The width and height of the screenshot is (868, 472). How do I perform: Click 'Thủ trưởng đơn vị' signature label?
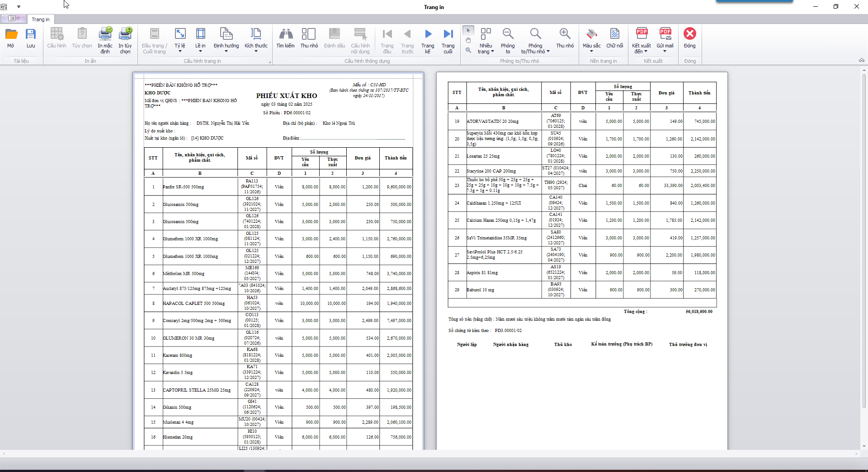688,345
